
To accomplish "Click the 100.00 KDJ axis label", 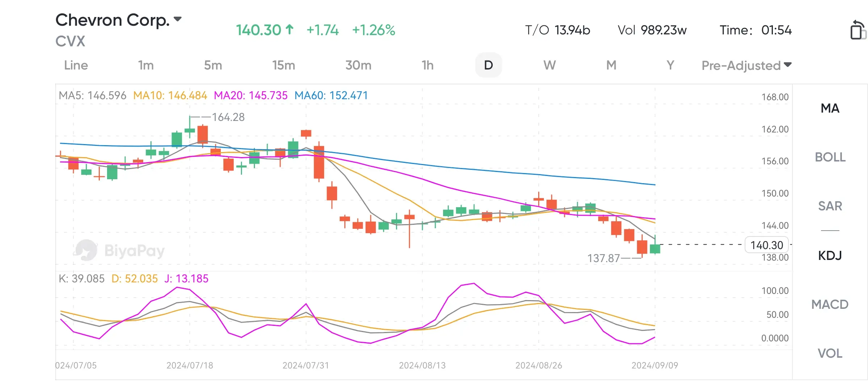I will (x=775, y=291).
